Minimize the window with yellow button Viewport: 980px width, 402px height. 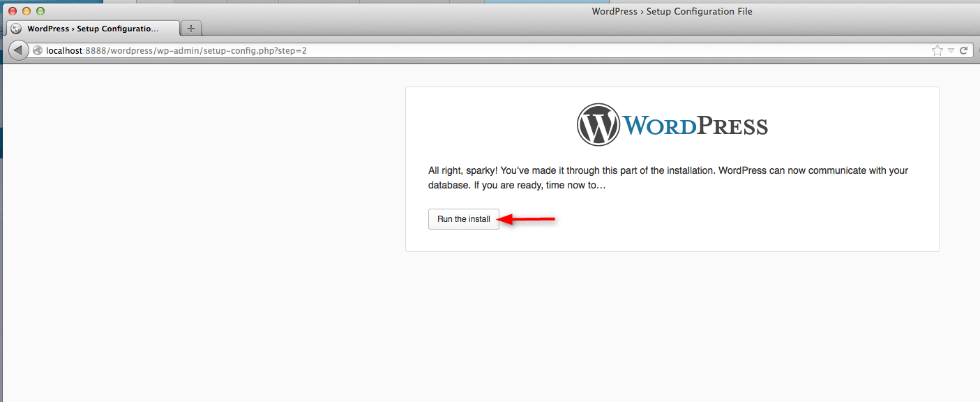[27, 11]
